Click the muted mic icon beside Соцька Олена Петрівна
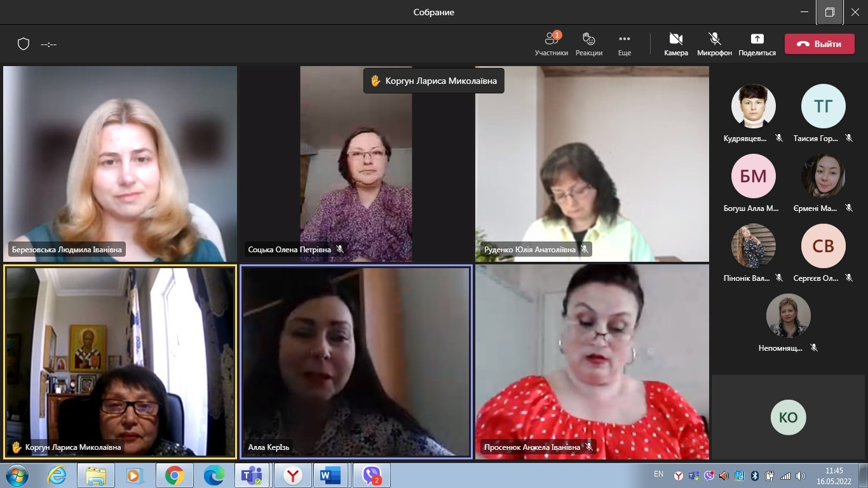 (341, 250)
